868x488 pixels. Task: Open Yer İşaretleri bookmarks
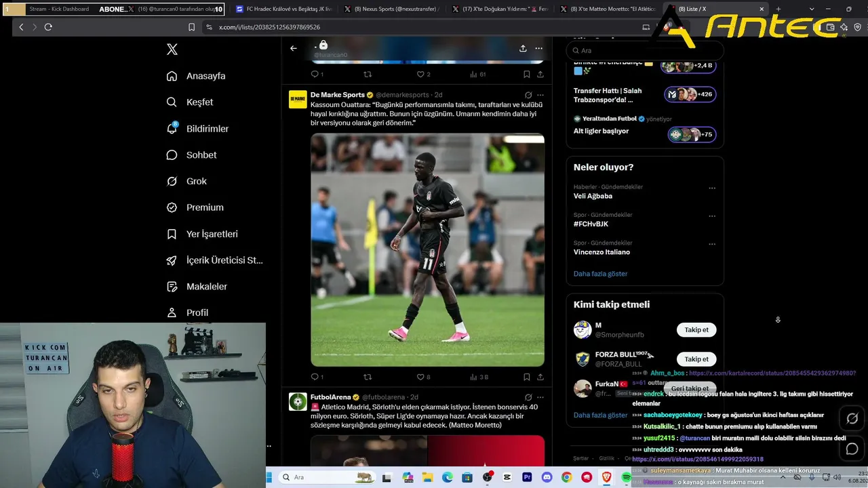[x=202, y=234]
